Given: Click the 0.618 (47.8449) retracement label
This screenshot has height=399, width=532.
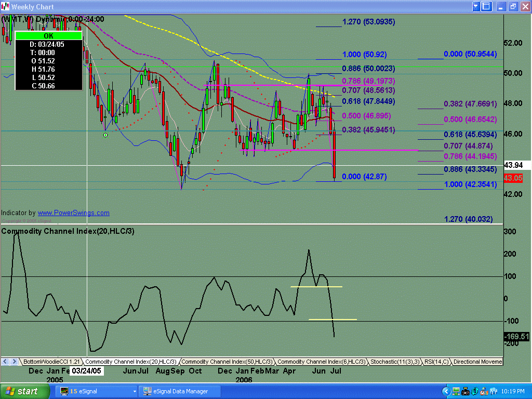Looking at the screenshot, I should (368, 101).
